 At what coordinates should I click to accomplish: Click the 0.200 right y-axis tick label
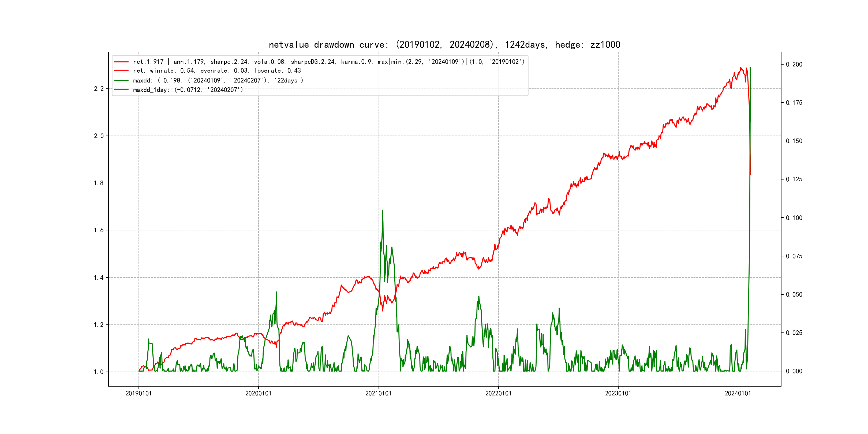pos(794,64)
